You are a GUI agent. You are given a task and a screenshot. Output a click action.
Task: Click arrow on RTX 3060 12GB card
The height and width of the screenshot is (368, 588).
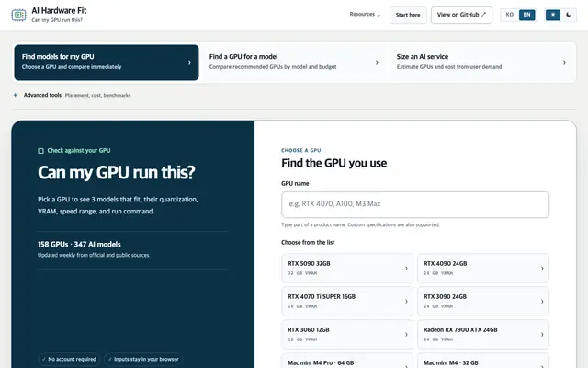pyautogui.click(x=406, y=335)
